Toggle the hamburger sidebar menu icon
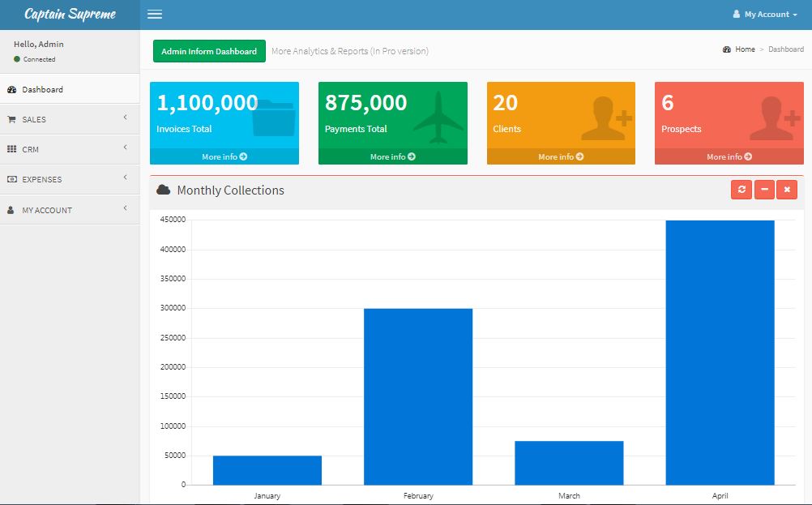The height and width of the screenshot is (505, 812). pyautogui.click(x=155, y=15)
